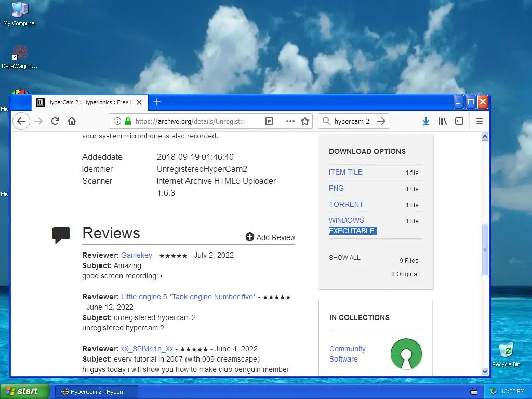
Task: Maximize the Firefox window
Action: [471, 102]
